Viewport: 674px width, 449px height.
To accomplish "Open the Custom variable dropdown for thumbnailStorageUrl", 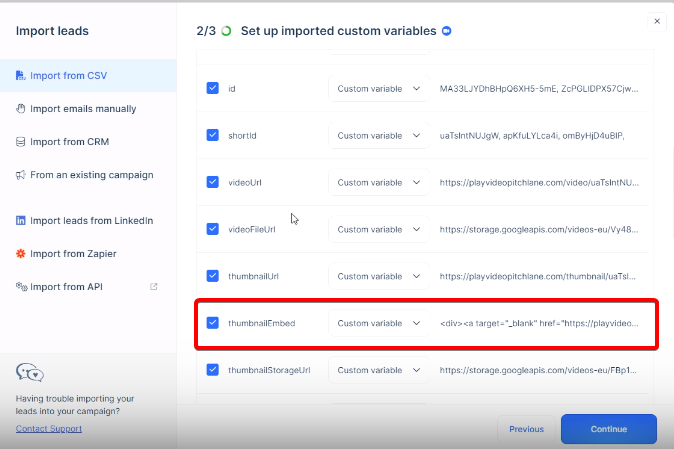I will pyautogui.click(x=379, y=370).
